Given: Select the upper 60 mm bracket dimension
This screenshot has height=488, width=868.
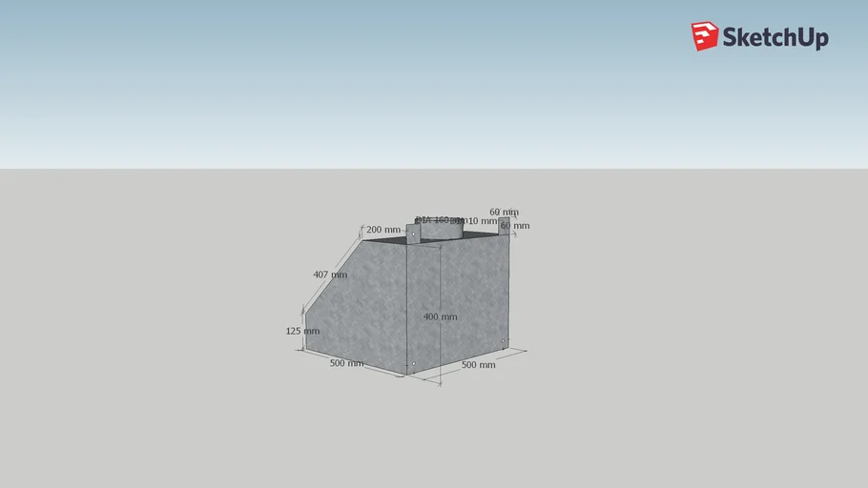Looking at the screenshot, I should pos(504,212).
